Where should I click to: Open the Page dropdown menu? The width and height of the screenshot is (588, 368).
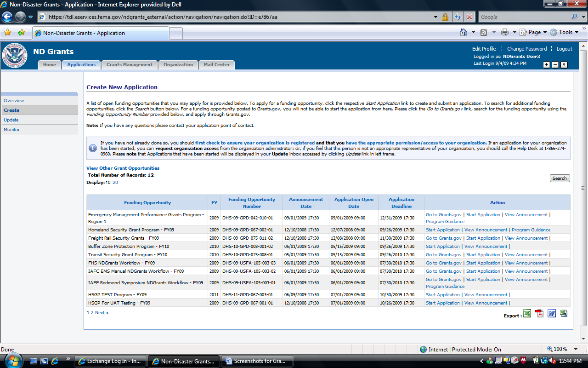pos(534,32)
